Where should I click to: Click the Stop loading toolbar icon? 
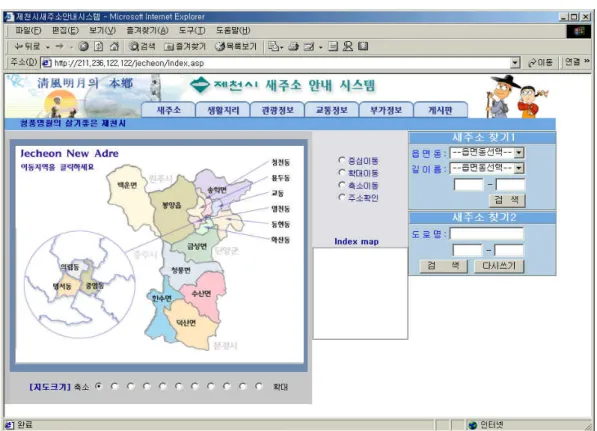tap(83, 46)
